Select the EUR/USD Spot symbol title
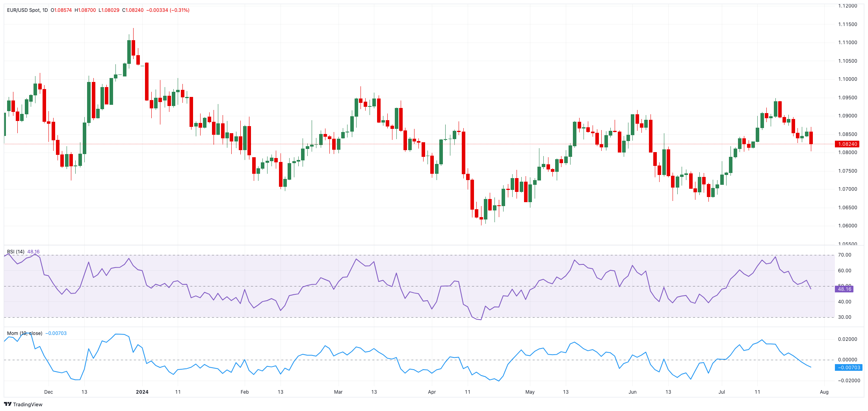868x411 pixels. point(24,10)
